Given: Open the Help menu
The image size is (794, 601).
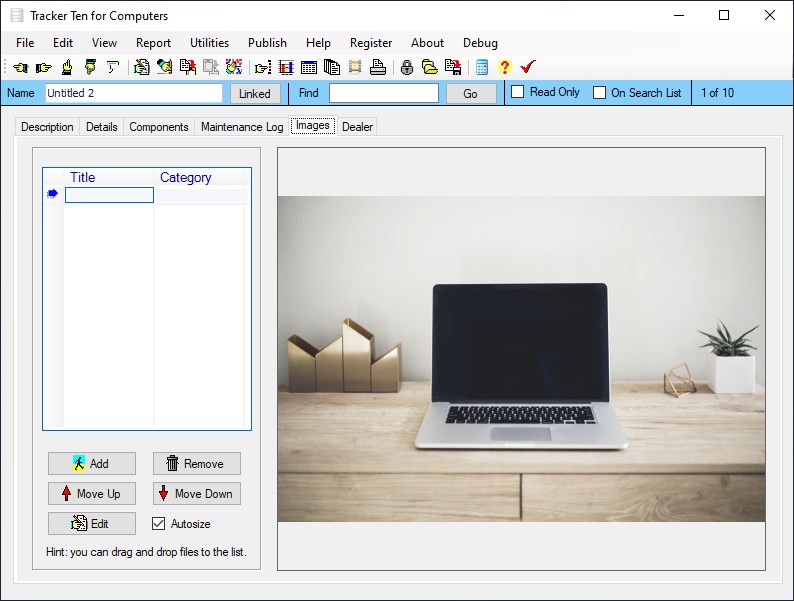Looking at the screenshot, I should pyautogui.click(x=318, y=43).
